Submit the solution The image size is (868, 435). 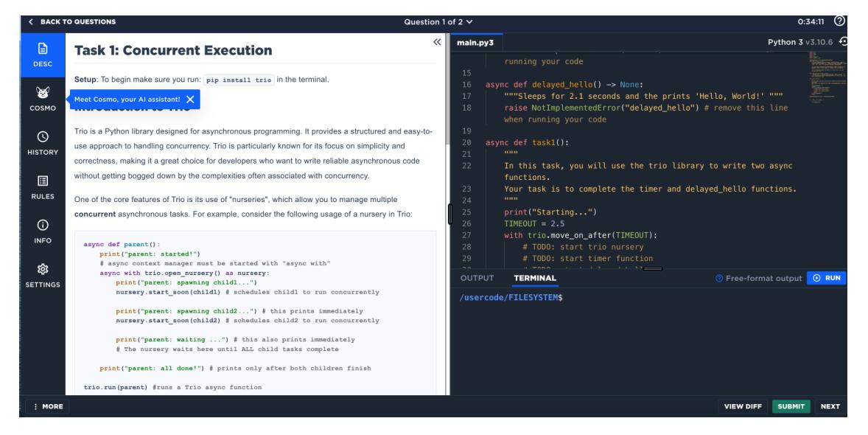click(791, 406)
